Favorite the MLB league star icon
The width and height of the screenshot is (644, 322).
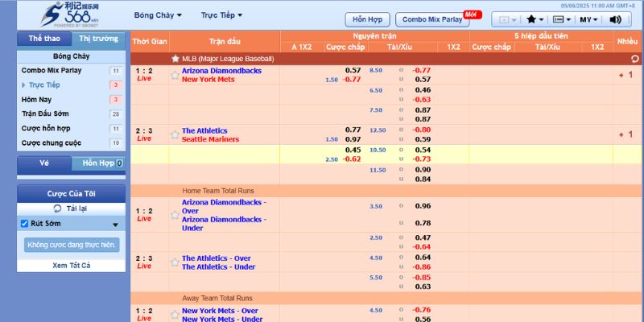point(175,59)
